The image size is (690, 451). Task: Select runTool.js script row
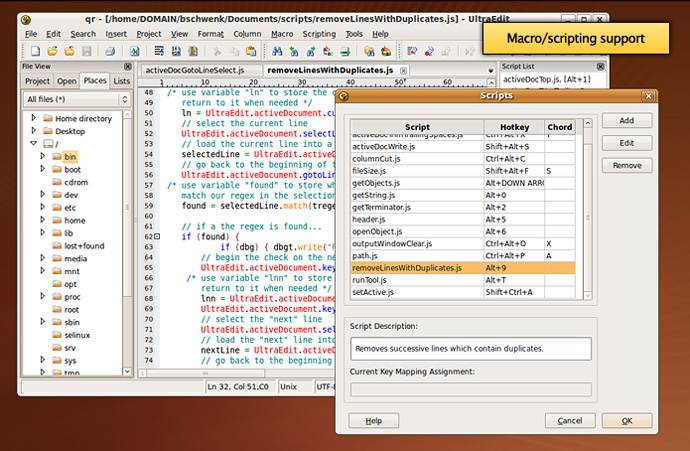[463, 280]
